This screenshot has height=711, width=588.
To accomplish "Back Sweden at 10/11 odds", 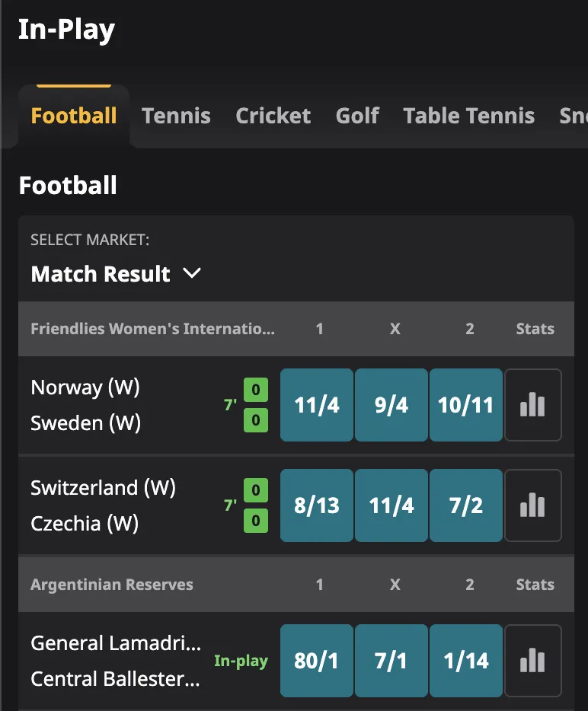I will 465,404.
